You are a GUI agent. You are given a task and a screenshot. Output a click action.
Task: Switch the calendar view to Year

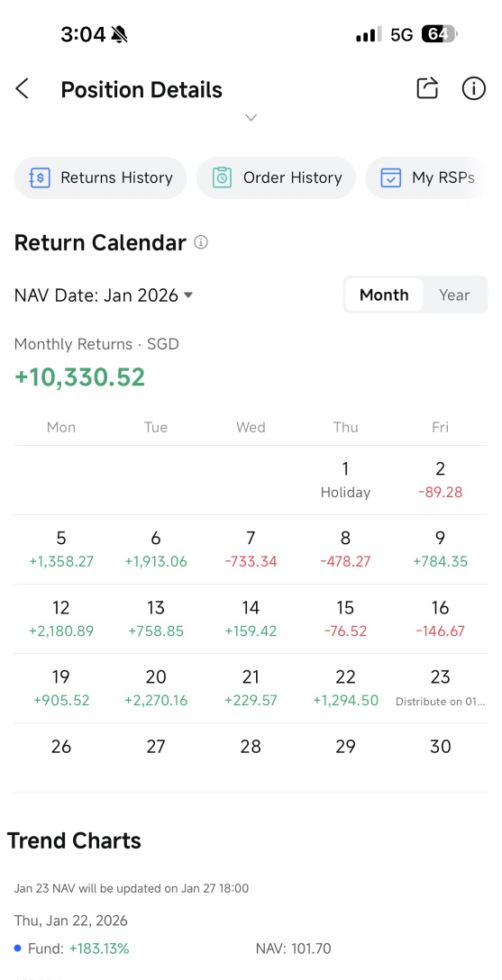point(454,295)
